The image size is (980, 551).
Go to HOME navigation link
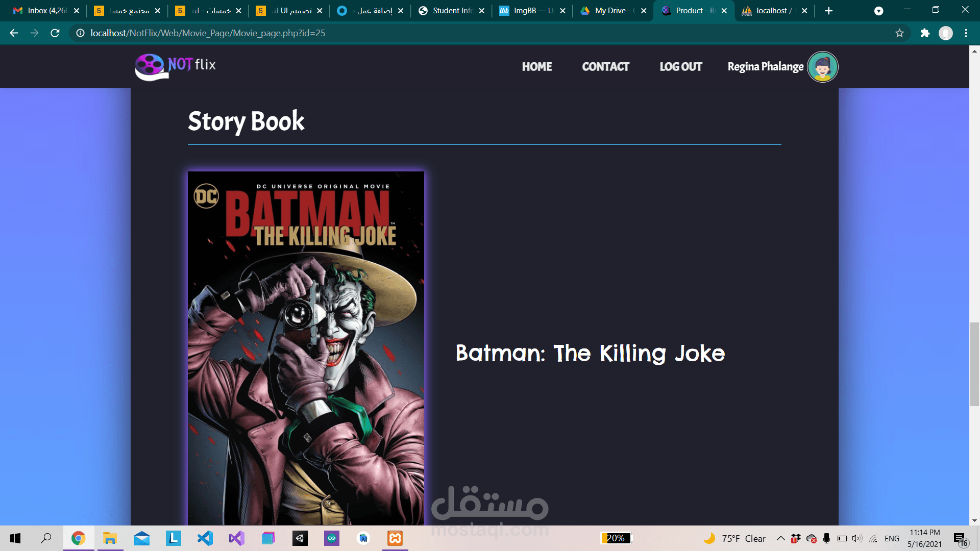[537, 67]
